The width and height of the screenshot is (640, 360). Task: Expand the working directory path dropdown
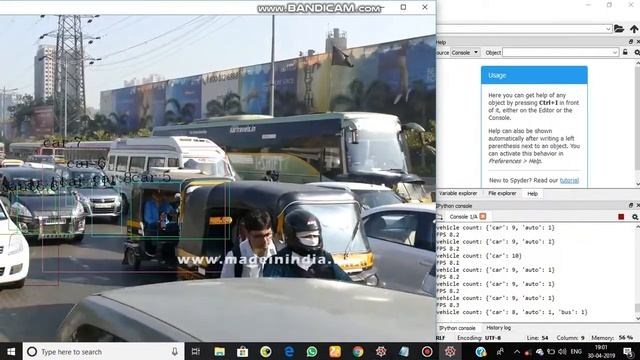tap(608, 29)
